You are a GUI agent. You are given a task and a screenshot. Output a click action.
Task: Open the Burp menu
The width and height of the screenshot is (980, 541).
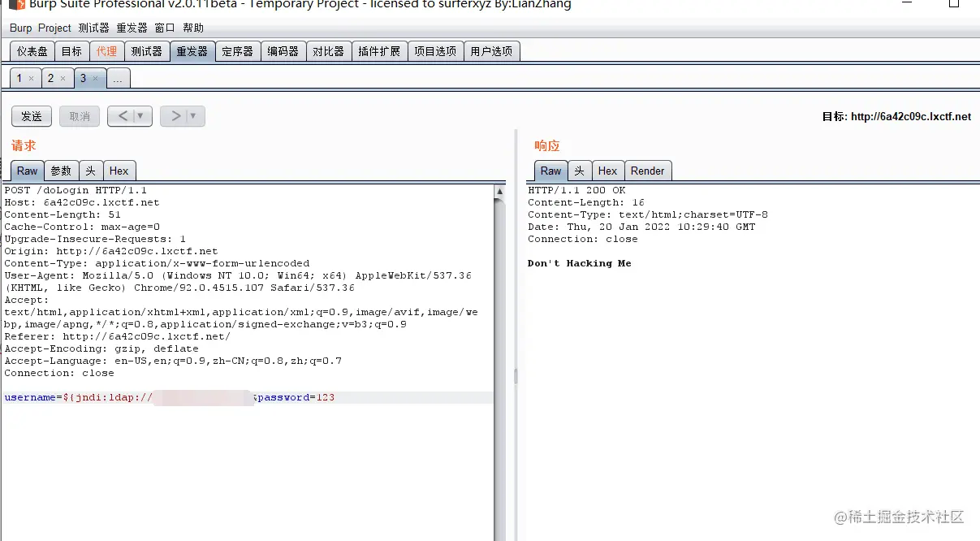[21, 28]
